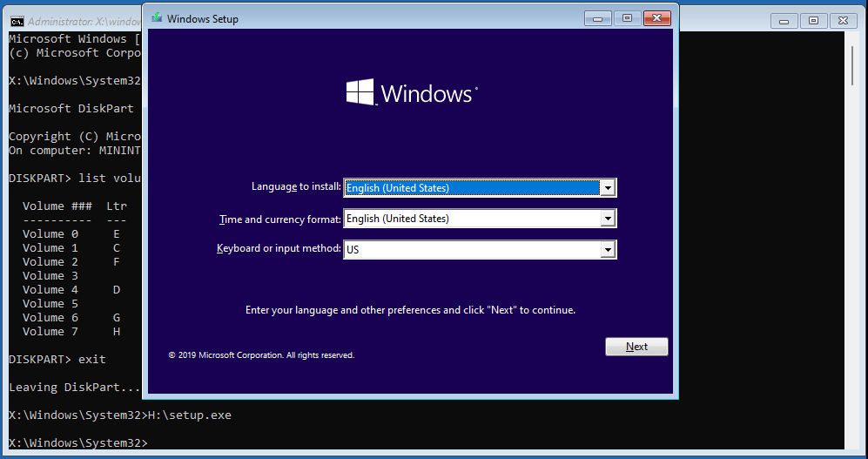Click the last X:\Windows\System32> prompt line

tap(78, 443)
